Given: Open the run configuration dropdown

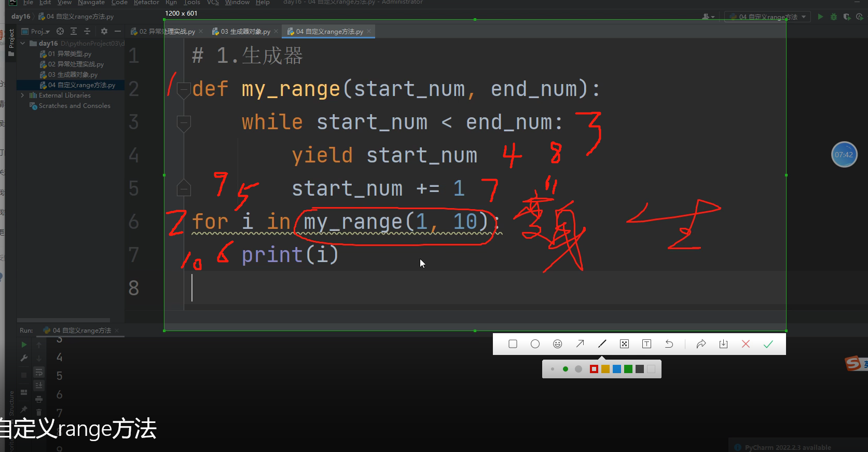Looking at the screenshot, I should pyautogui.click(x=768, y=17).
